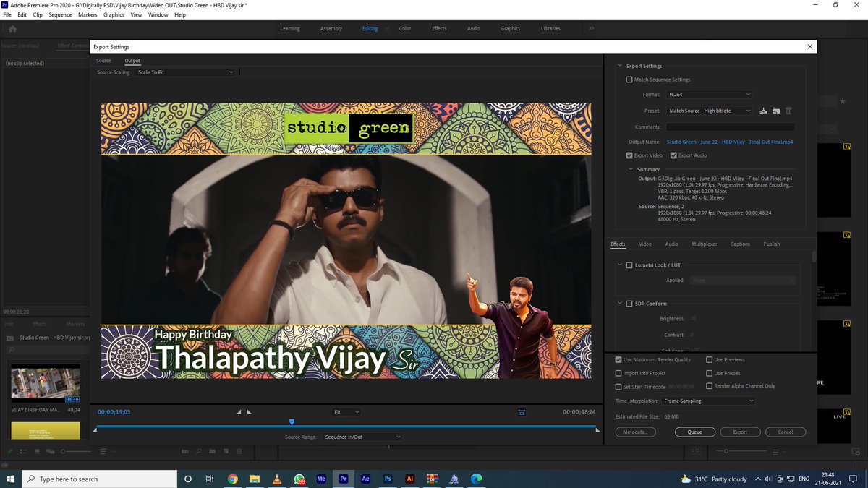Uncheck Export Audio
This screenshot has width=868, height=488.
[673, 155]
